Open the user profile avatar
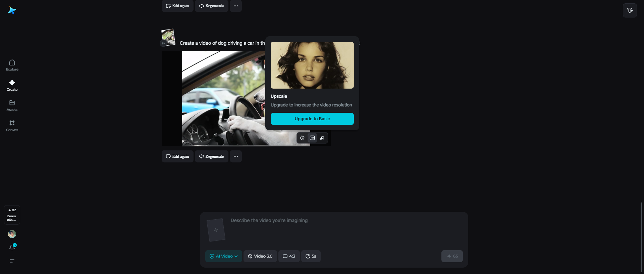644x274 pixels. coord(12,234)
